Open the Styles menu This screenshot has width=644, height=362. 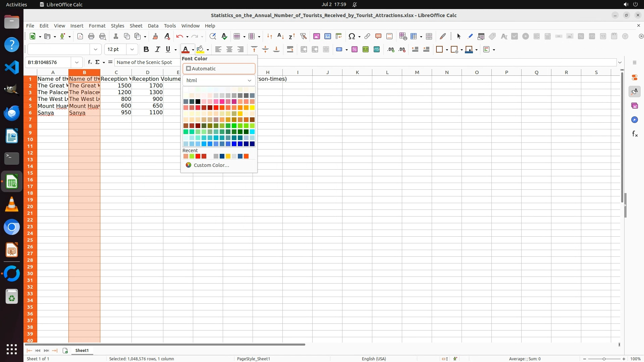coord(117,26)
